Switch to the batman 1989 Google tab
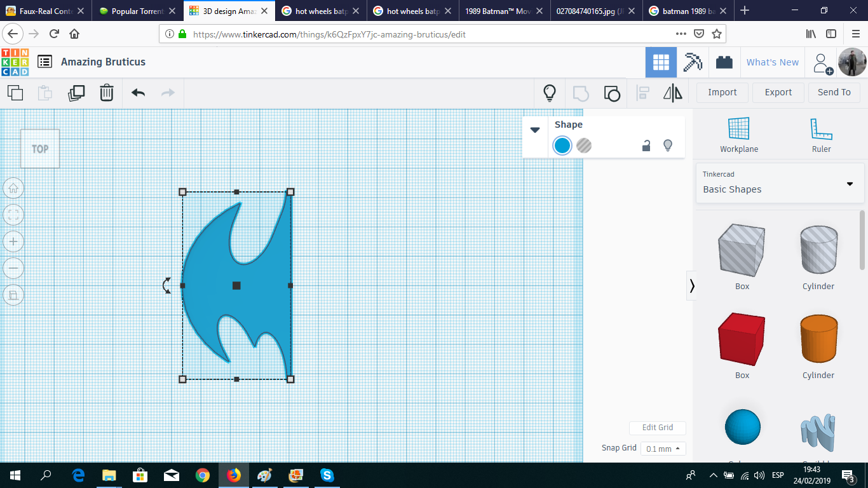This screenshot has height=488, width=868. [x=688, y=11]
